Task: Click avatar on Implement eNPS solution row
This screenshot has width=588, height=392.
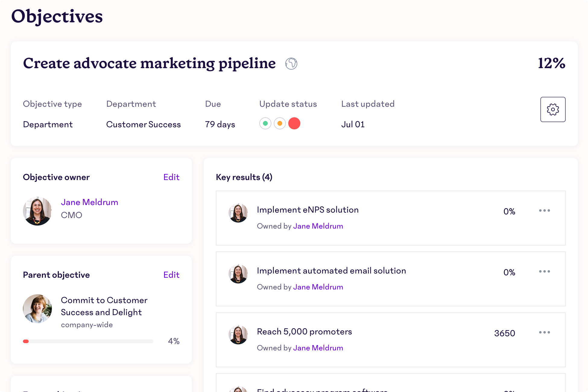Action: coord(238,213)
